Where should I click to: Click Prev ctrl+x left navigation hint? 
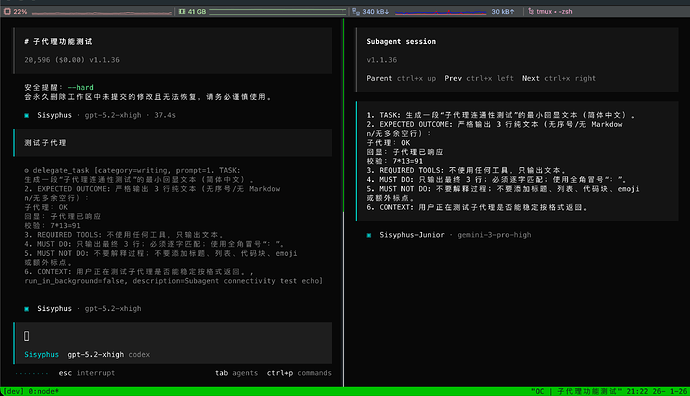pos(479,78)
